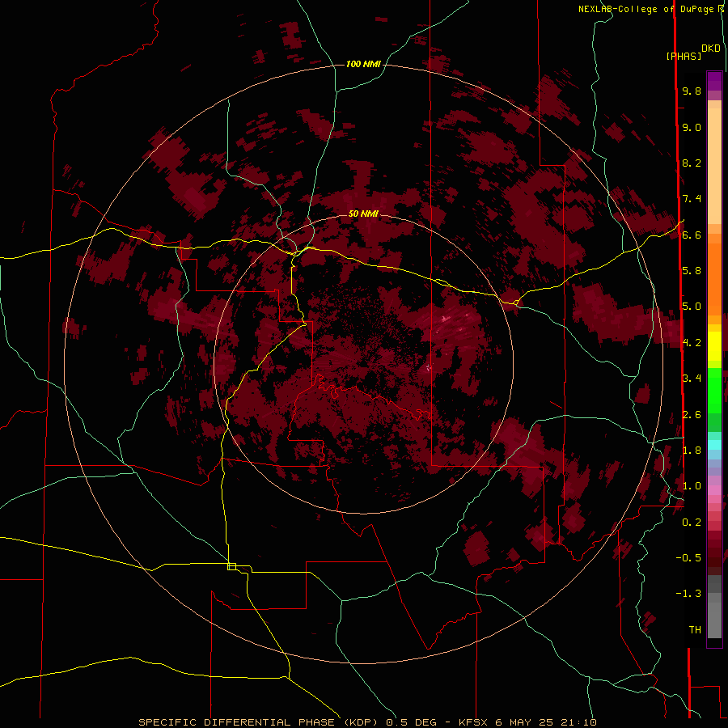Click the 4.2 legend value

[692, 342]
